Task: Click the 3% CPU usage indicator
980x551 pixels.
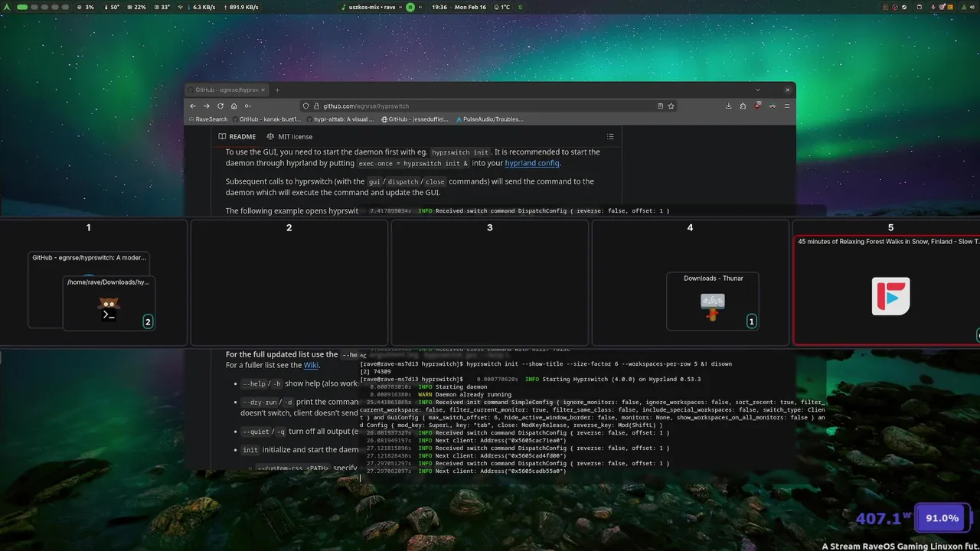Action: click(x=86, y=7)
